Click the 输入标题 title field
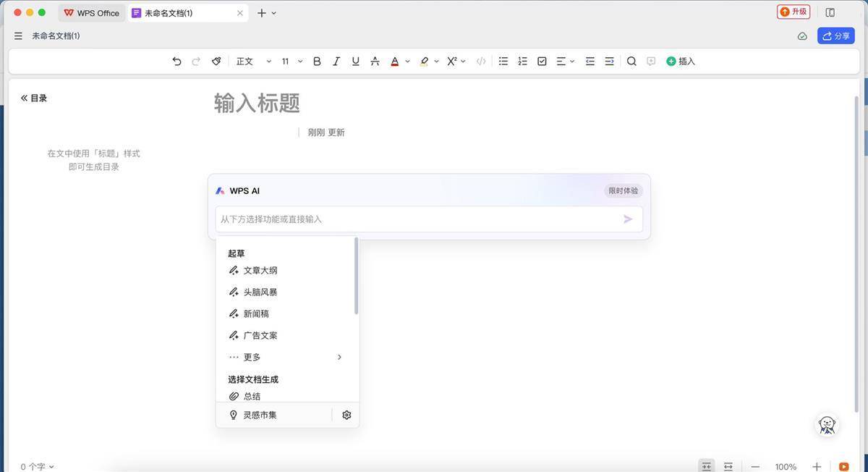Screen dimensions: 868x472 click(x=257, y=103)
